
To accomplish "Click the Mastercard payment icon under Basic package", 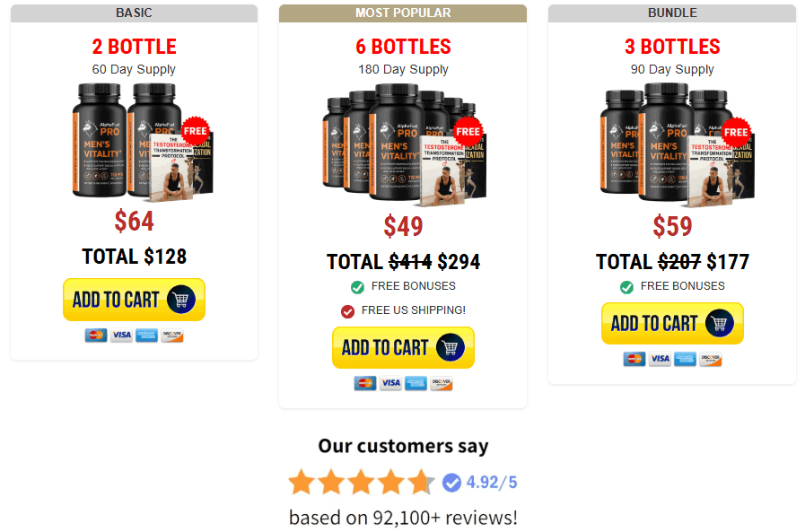I will click(x=95, y=336).
